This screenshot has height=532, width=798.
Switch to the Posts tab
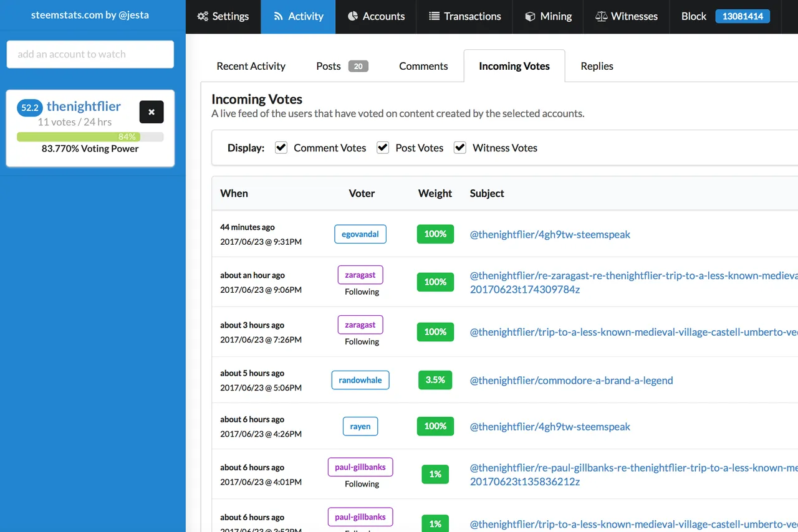point(342,66)
